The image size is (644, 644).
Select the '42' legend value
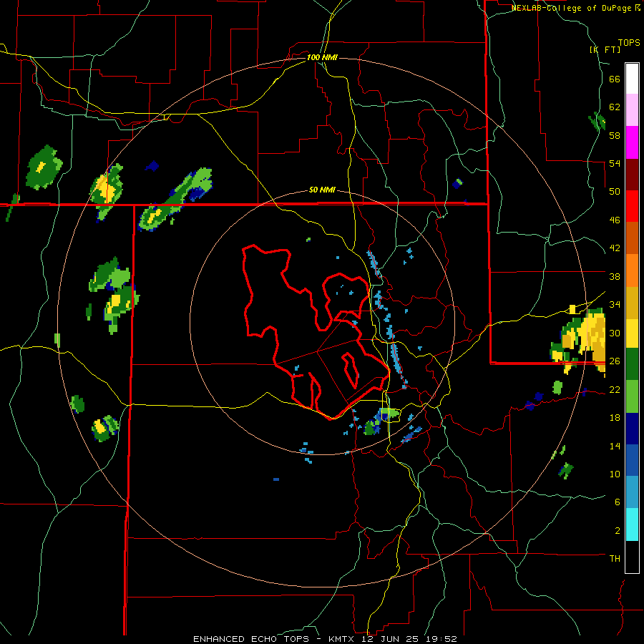615,248
